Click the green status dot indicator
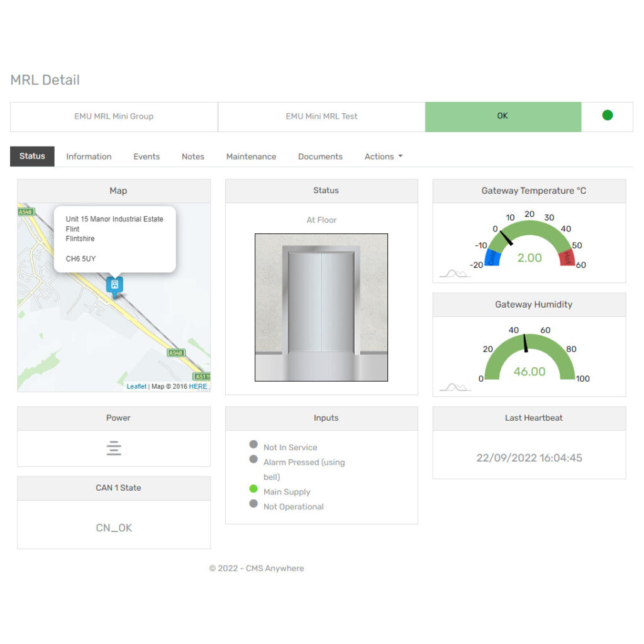This screenshot has height=644, width=644. point(607,115)
